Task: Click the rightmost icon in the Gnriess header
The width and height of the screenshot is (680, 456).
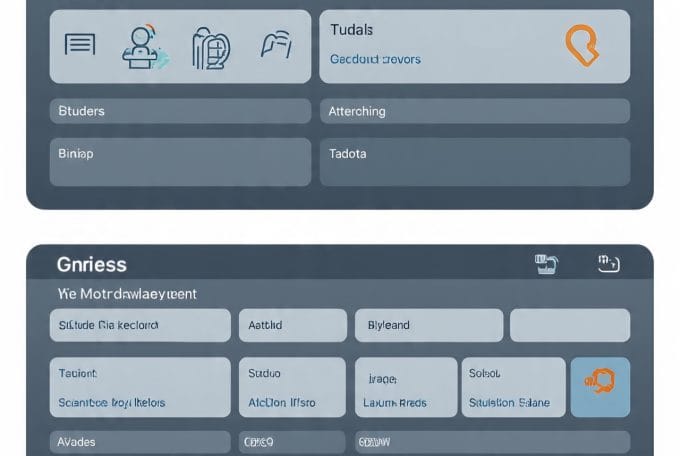Action: pyautogui.click(x=608, y=264)
